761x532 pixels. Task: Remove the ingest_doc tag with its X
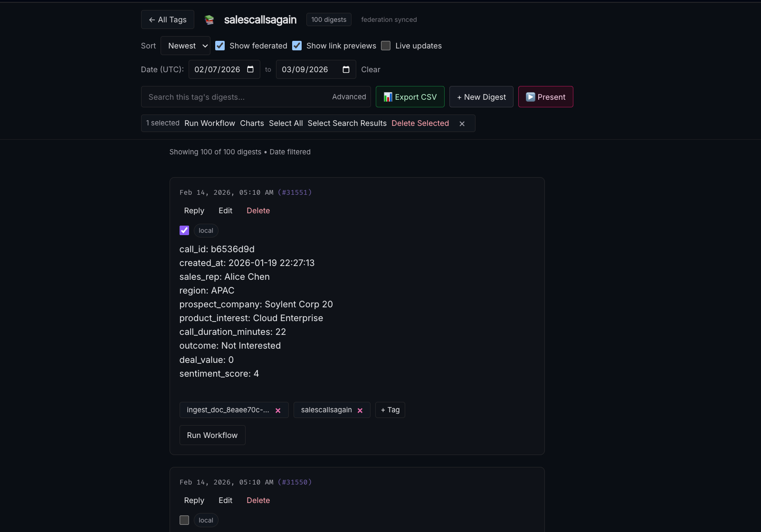pos(278,410)
